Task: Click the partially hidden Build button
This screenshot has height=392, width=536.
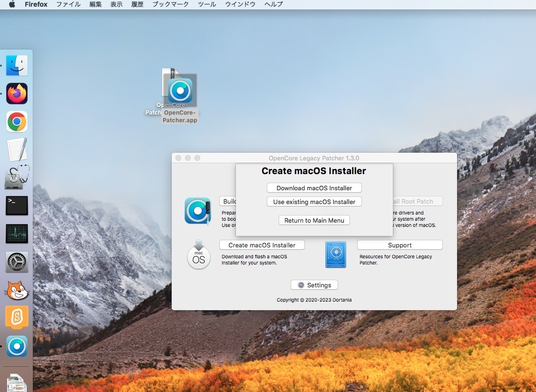Action: pyautogui.click(x=228, y=201)
